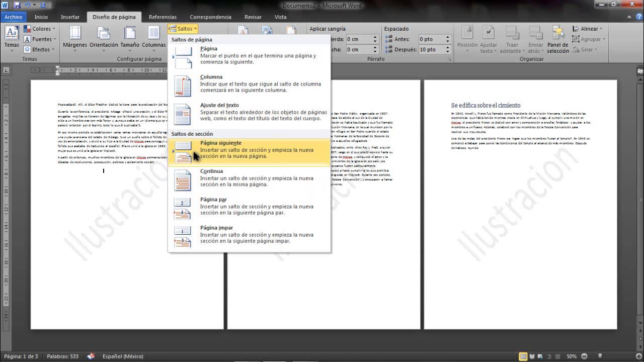644x362 pixels.
Task: Click the zoom out minus button
Action: pos(584,356)
